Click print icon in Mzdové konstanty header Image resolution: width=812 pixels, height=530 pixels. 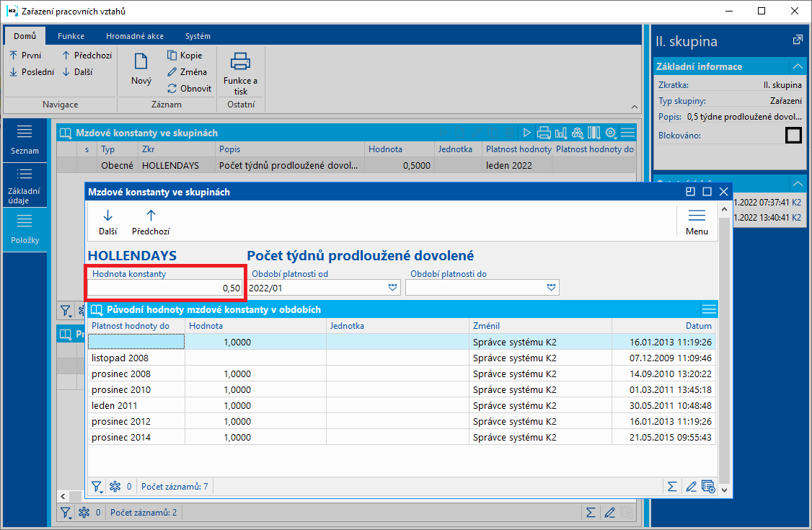click(544, 133)
